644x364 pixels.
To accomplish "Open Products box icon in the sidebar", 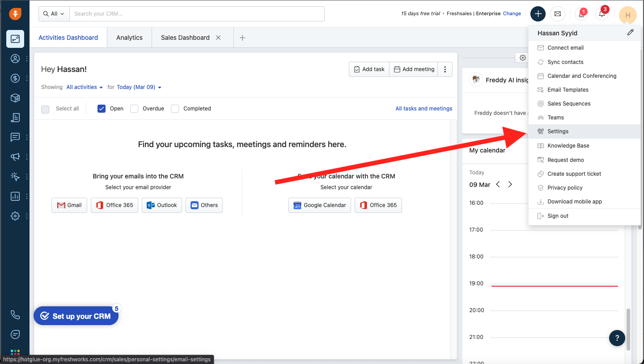I will point(15,98).
